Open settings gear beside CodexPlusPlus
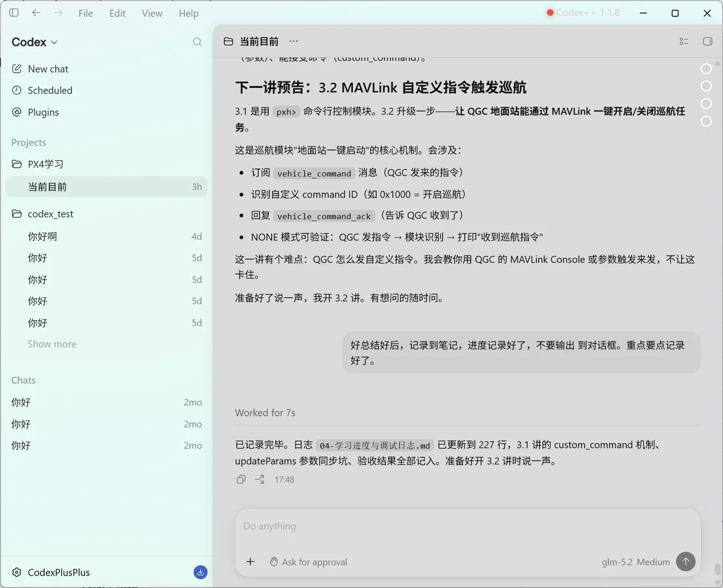The width and height of the screenshot is (723, 588). (17, 572)
